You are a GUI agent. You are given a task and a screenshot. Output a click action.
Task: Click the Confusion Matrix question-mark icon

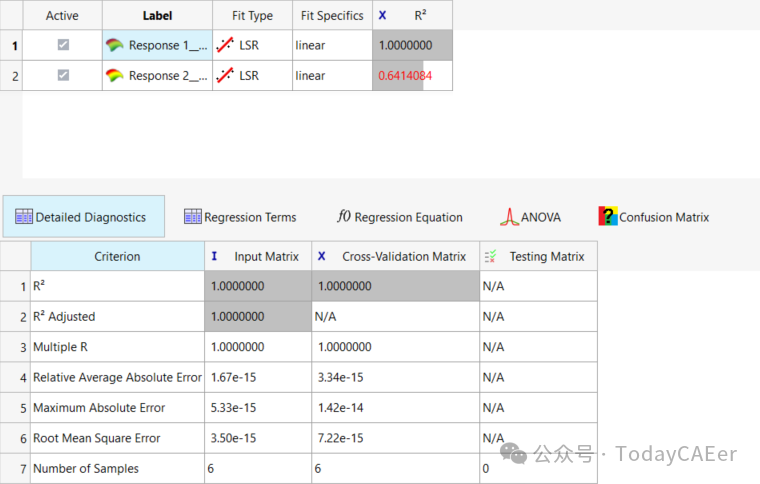tap(608, 216)
